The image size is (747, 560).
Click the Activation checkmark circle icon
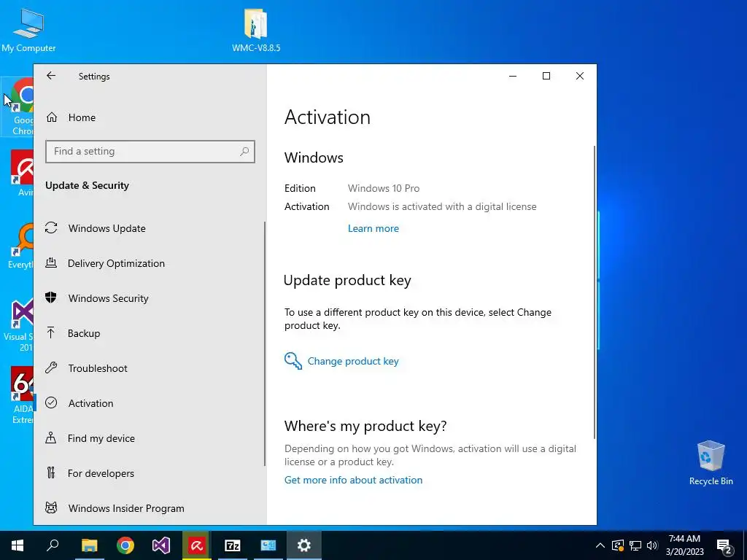pos(51,402)
